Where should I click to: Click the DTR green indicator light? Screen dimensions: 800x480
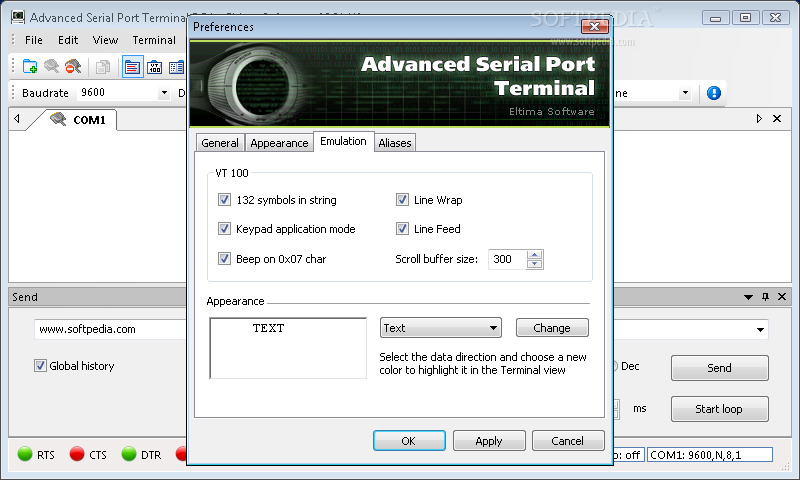129,453
